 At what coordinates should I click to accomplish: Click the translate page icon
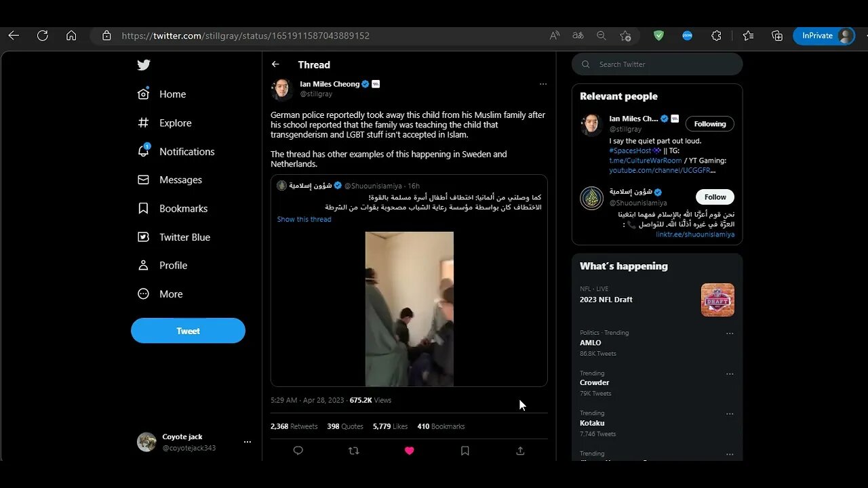pyautogui.click(x=578, y=36)
